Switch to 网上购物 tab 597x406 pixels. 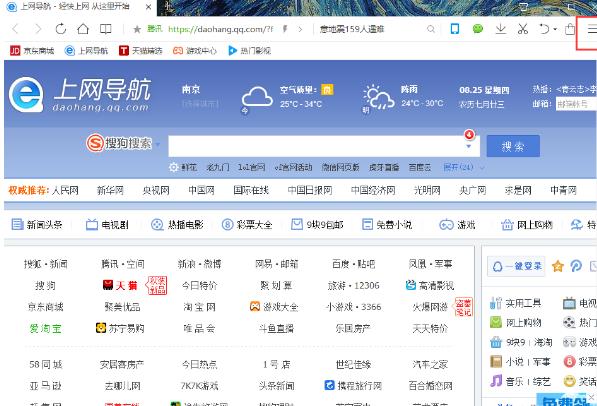[527, 225]
